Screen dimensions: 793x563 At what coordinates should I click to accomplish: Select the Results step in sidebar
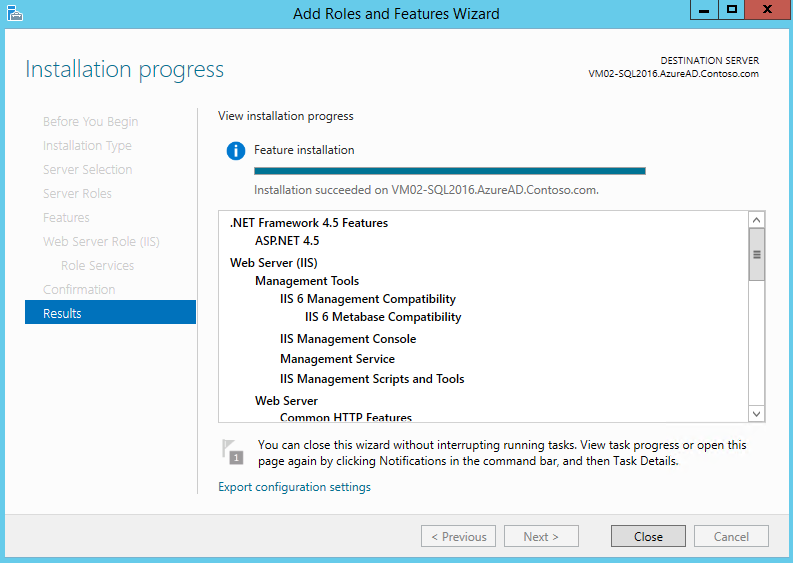110,313
